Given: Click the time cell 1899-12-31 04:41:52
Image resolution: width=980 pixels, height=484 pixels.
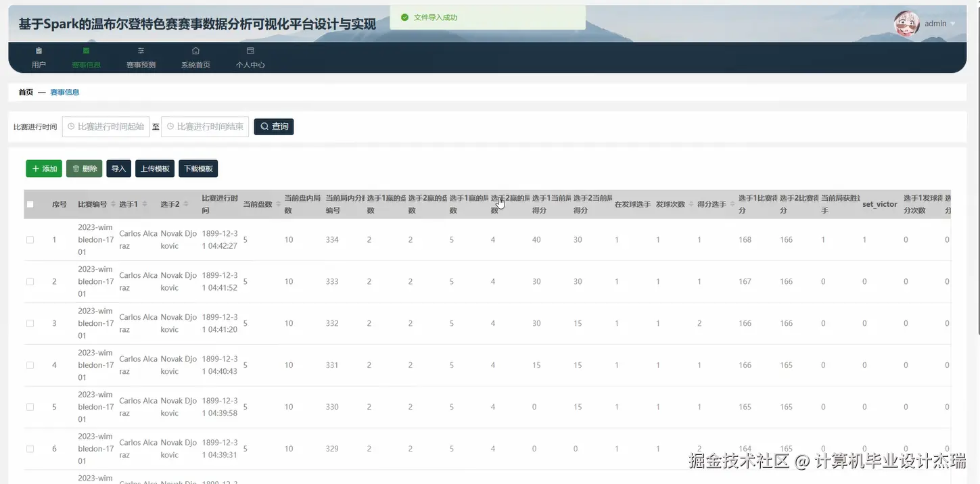Looking at the screenshot, I should [x=220, y=282].
